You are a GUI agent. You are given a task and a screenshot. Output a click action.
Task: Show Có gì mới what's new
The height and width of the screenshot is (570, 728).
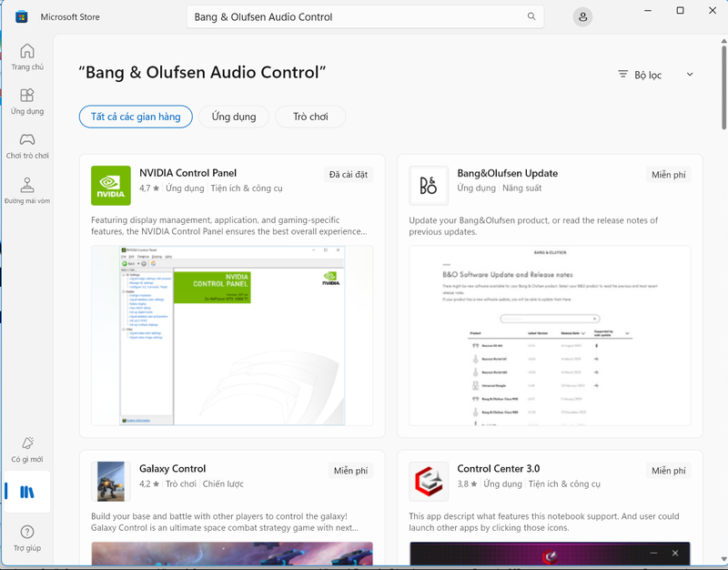(27, 450)
